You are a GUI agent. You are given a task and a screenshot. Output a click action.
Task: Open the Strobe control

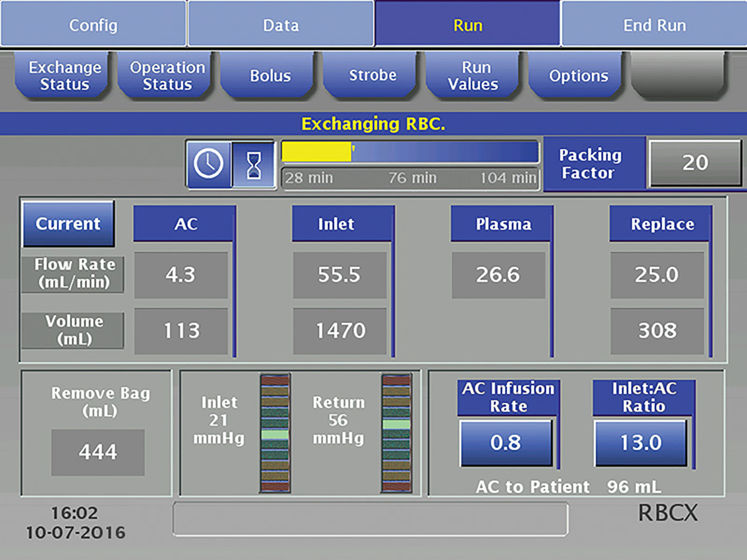click(x=371, y=76)
